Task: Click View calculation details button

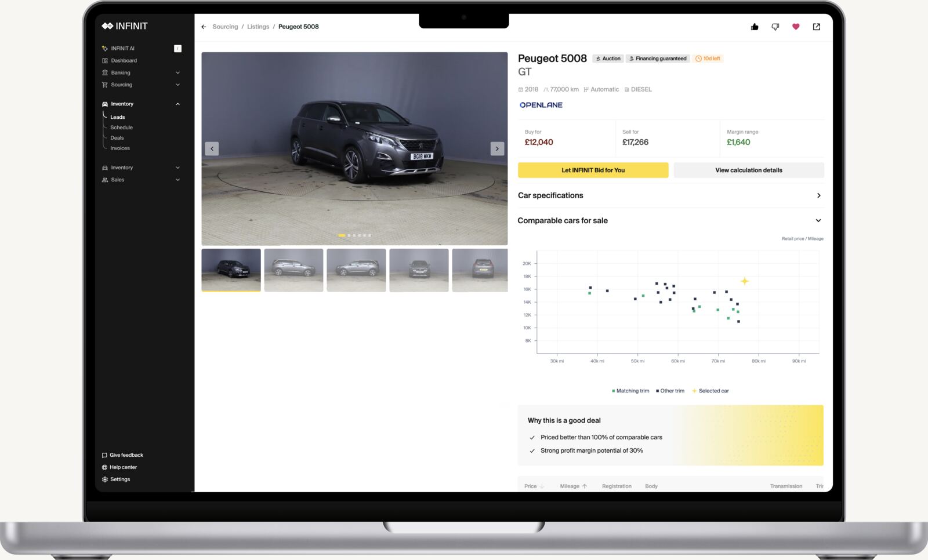Action: coord(748,170)
